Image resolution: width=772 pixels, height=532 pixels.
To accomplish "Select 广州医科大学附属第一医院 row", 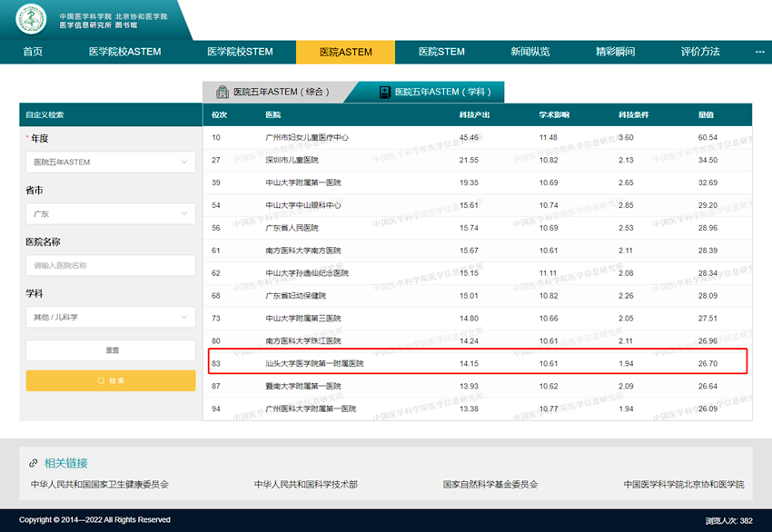I will [478, 409].
